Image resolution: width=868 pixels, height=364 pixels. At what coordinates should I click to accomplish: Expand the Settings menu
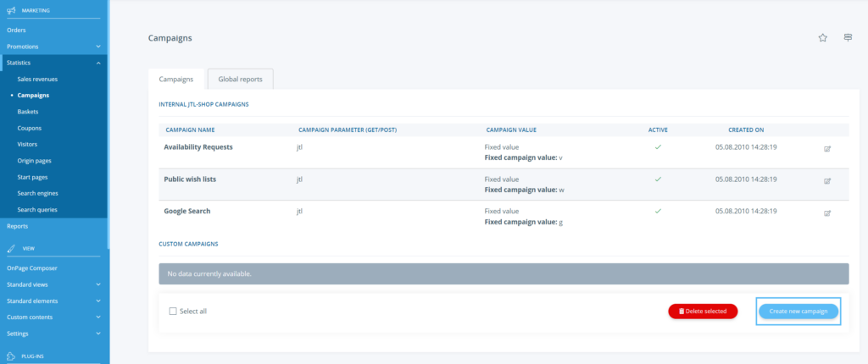pyautogui.click(x=98, y=334)
